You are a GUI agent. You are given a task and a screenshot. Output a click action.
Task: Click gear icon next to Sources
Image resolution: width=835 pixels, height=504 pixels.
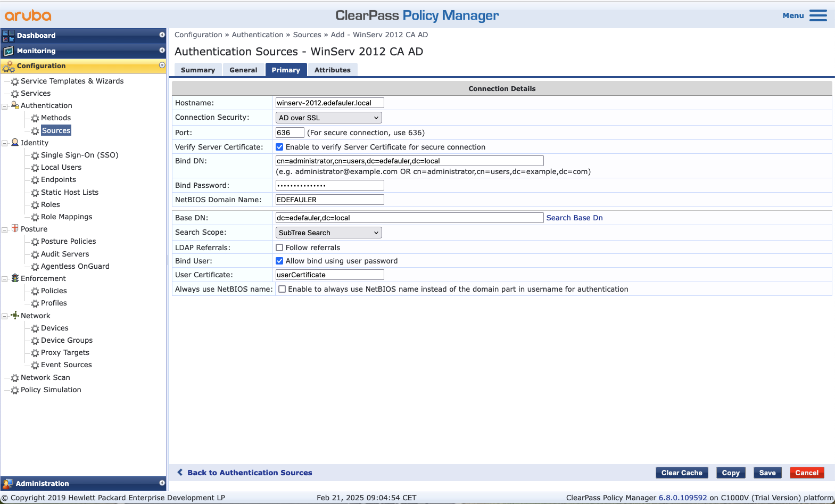click(35, 131)
